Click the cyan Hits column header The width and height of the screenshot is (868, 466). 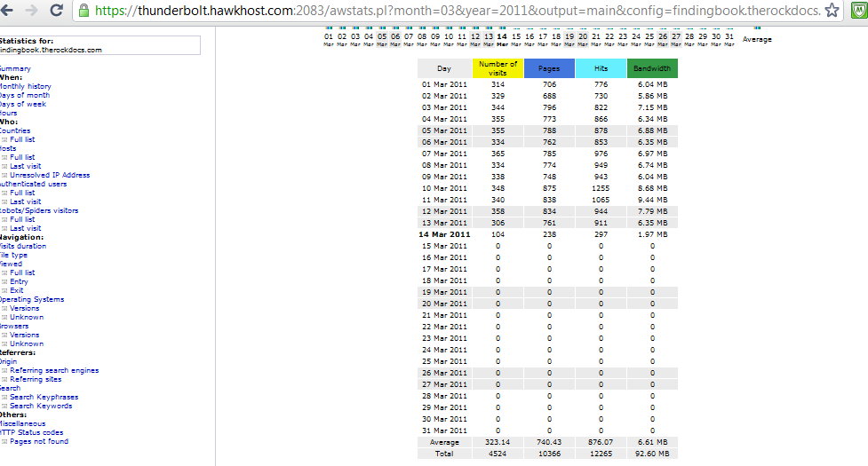(x=601, y=68)
